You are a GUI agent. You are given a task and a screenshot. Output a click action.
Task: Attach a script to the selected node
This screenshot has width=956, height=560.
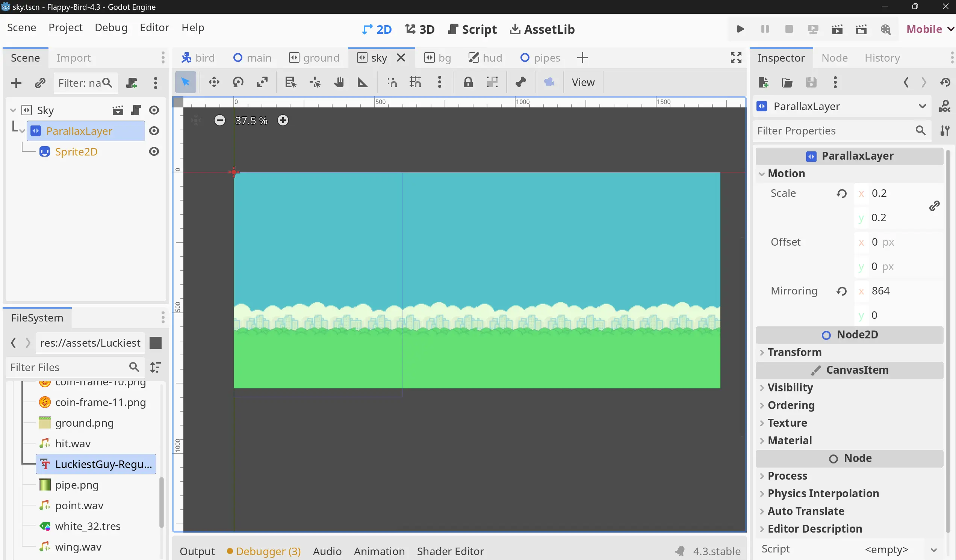[132, 83]
